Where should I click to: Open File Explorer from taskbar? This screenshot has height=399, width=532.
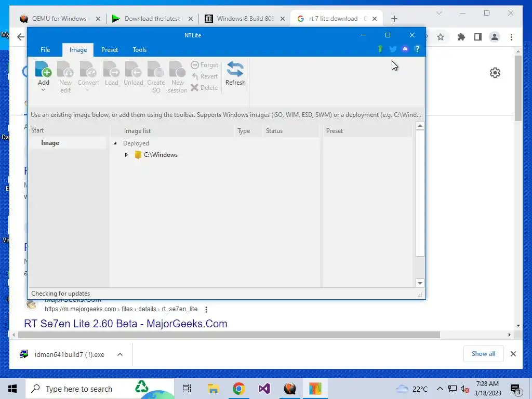(x=213, y=389)
